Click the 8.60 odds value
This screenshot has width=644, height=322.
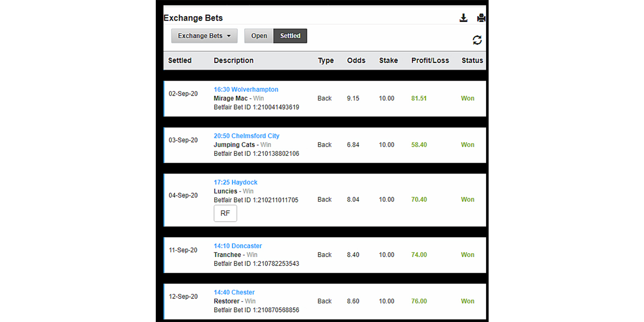[353, 301]
